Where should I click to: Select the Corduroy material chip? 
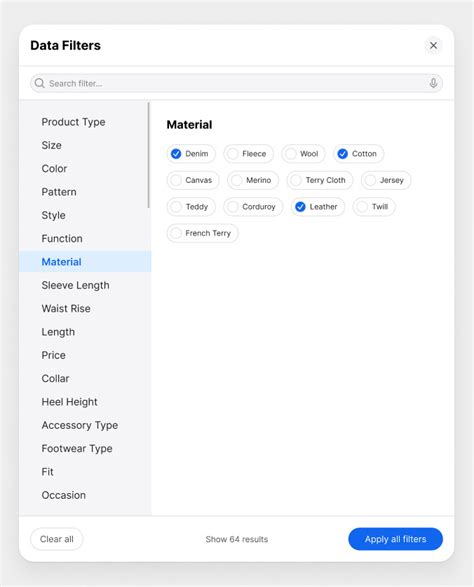(x=253, y=207)
